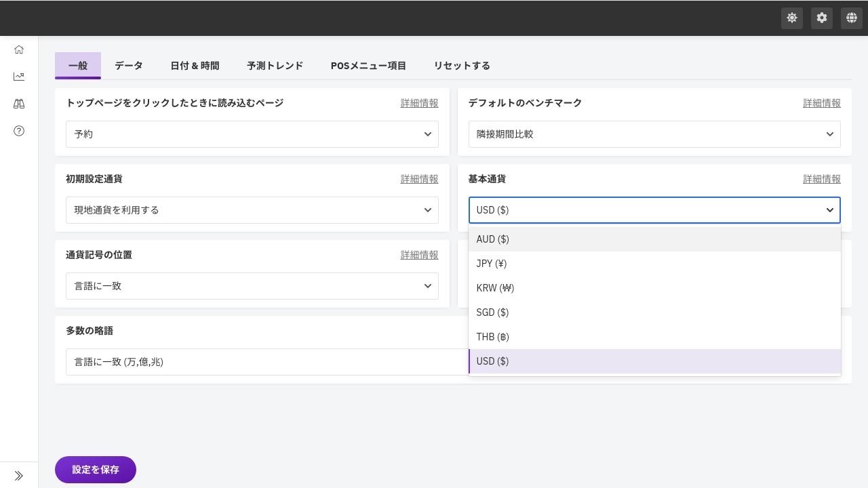The height and width of the screenshot is (488, 868).
Task: Open the home page icon in sidebar
Action: pos(19,49)
